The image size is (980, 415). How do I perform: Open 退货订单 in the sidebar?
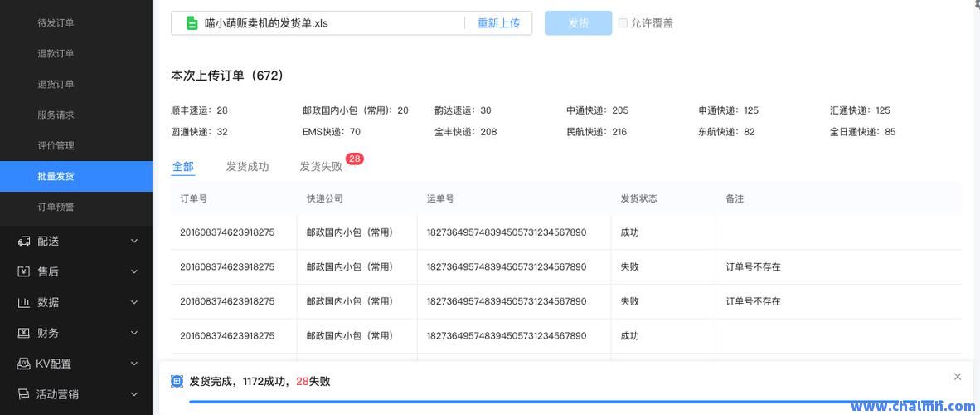(x=76, y=85)
